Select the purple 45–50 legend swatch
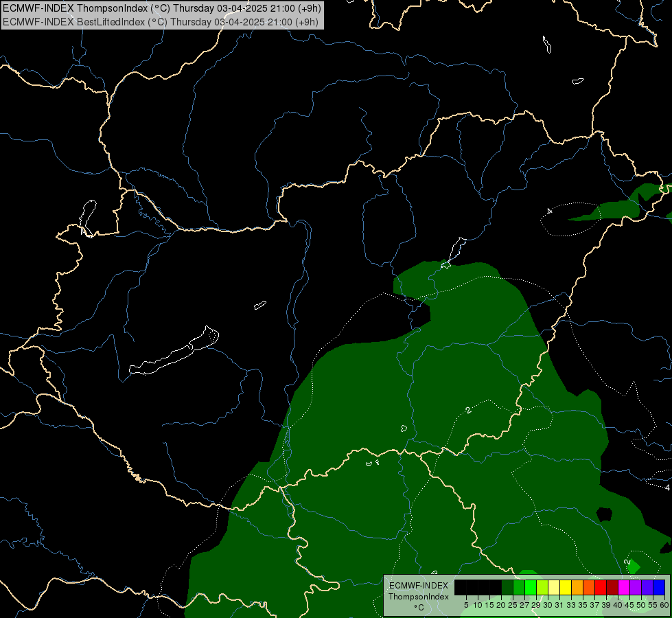This screenshot has height=618, width=672. tap(635, 588)
